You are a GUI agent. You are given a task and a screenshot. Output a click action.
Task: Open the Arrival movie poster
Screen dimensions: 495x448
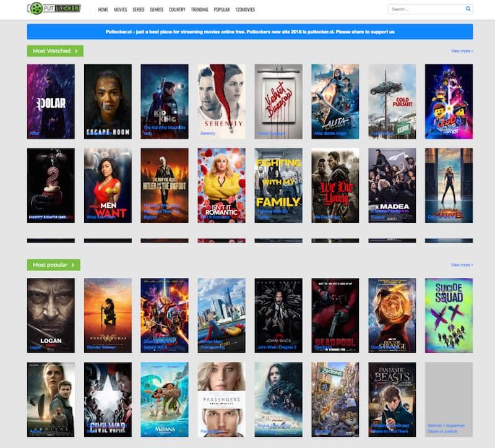click(51, 399)
